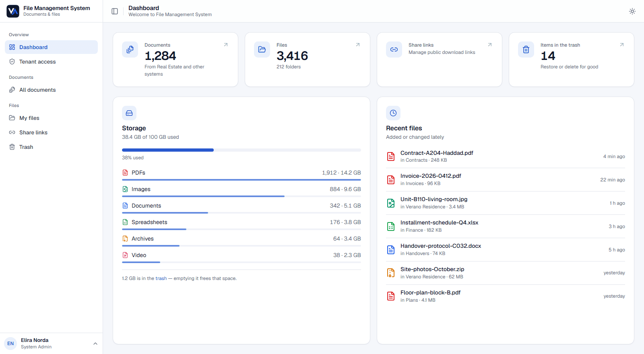The width and height of the screenshot is (644, 354).
Task: Click the Share links card chain icon
Action: pyautogui.click(x=394, y=49)
